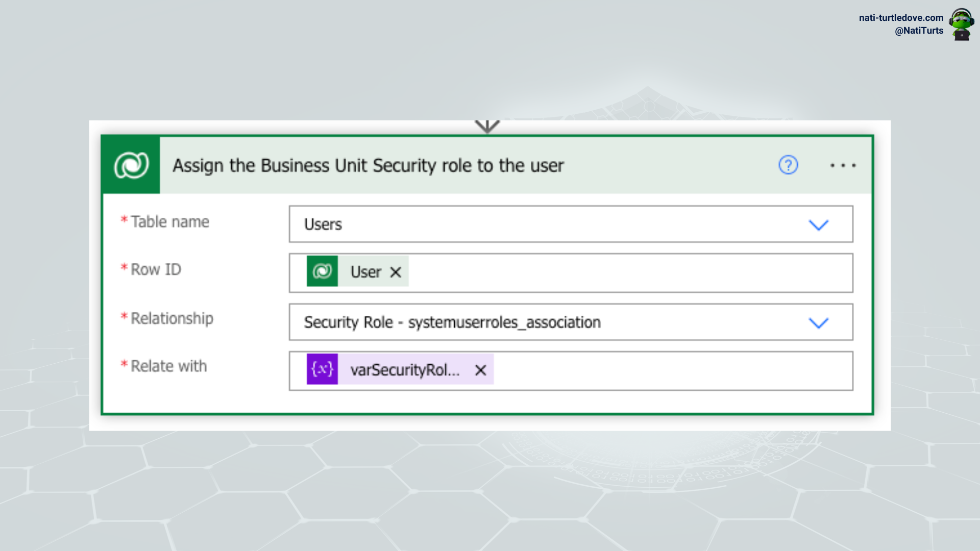
Task: Remove the varSecurityRol... variable token
Action: [480, 370]
